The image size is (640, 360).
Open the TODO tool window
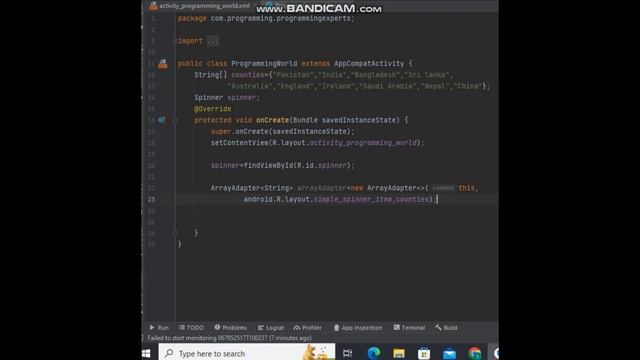point(191,327)
